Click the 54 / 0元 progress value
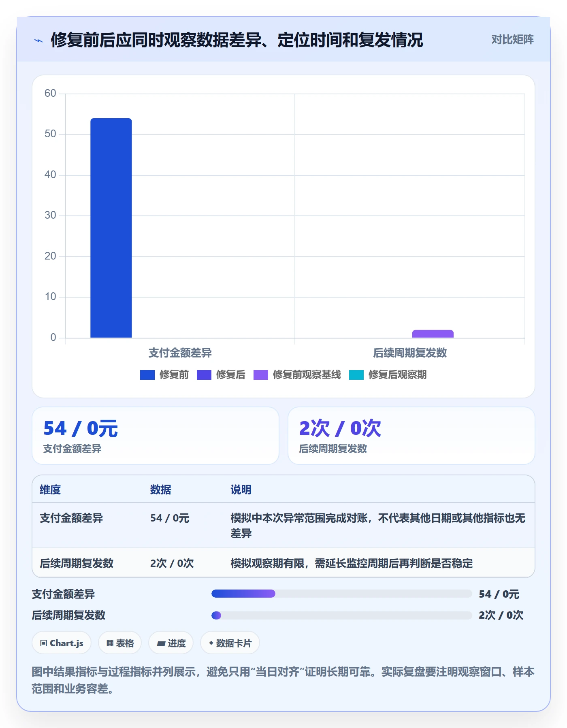 click(x=499, y=594)
